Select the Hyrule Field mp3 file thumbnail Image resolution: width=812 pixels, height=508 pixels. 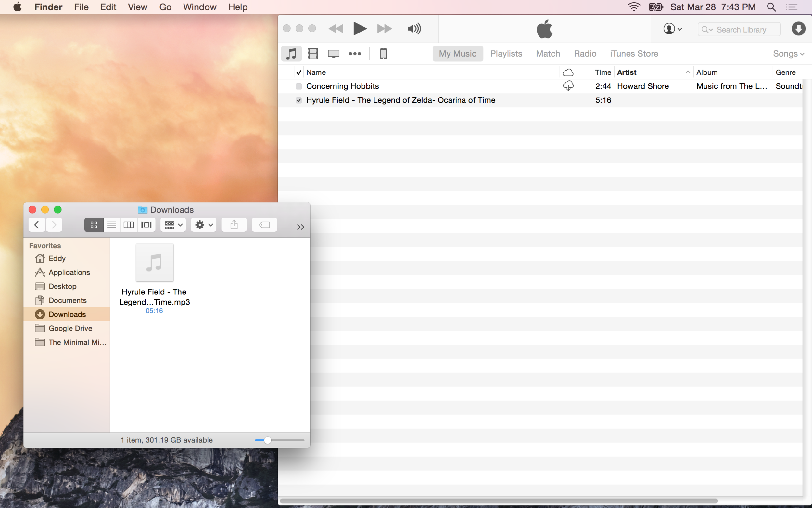pos(154,262)
